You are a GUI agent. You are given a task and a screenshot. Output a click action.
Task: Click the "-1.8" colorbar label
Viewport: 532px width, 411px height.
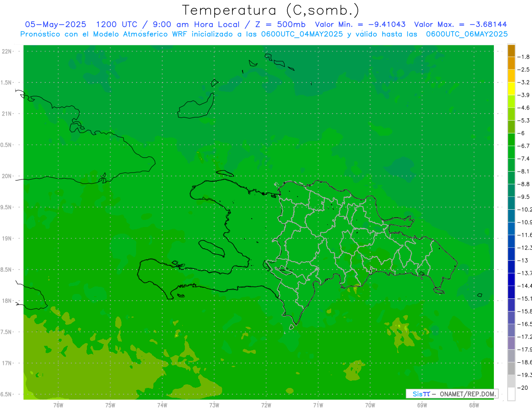pos(524,57)
